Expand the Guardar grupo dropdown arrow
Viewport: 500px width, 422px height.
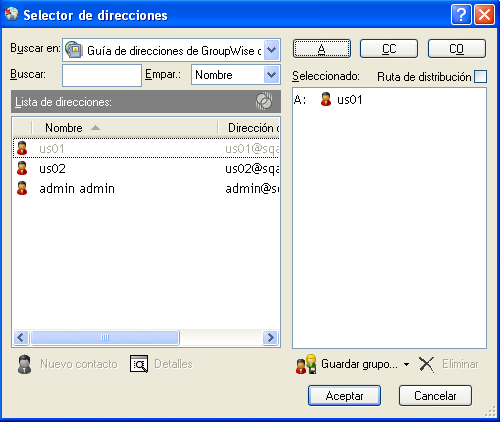click(x=406, y=364)
